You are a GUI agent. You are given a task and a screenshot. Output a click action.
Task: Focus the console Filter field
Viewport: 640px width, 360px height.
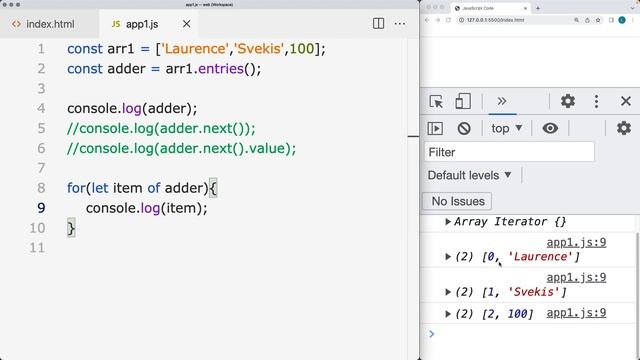pyautogui.click(x=509, y=152)
